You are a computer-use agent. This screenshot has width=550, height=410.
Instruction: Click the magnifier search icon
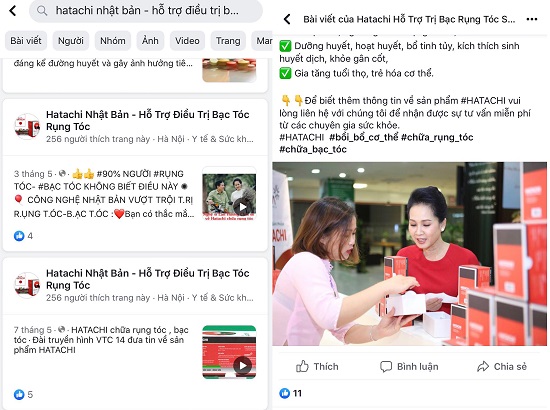pyautogui.click(x=42, y=11)
